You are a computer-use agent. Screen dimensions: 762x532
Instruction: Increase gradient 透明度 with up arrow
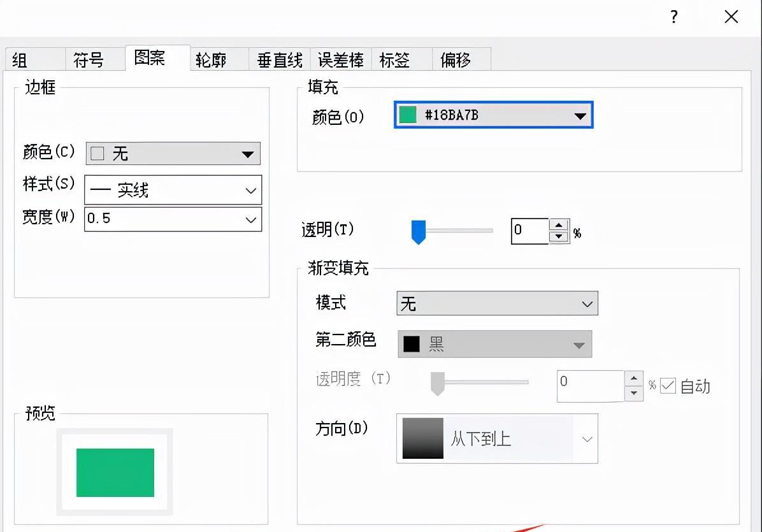coord(634,378)
